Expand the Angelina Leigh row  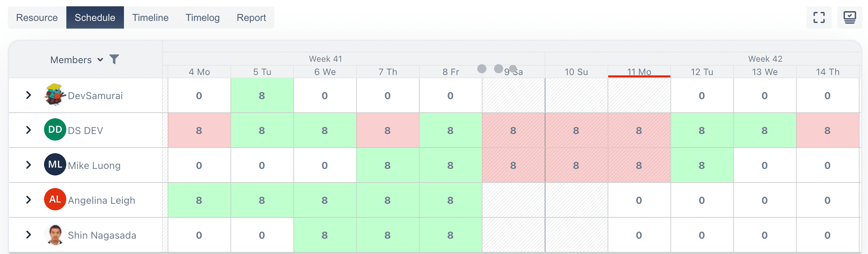(x=29, y=200)
